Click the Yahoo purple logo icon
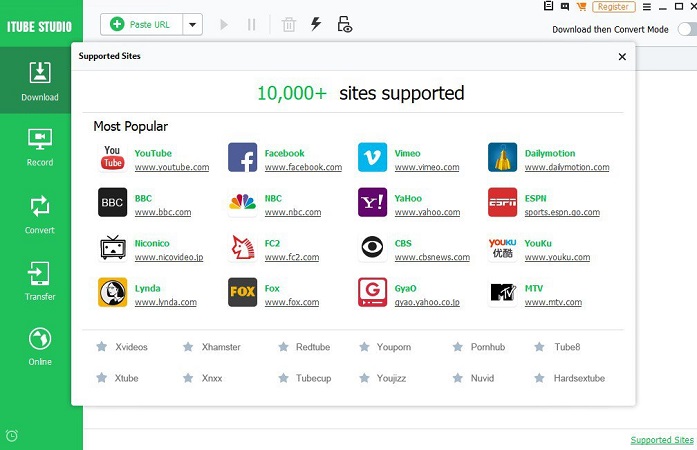 pyautogui.click(x=373, y=202)
